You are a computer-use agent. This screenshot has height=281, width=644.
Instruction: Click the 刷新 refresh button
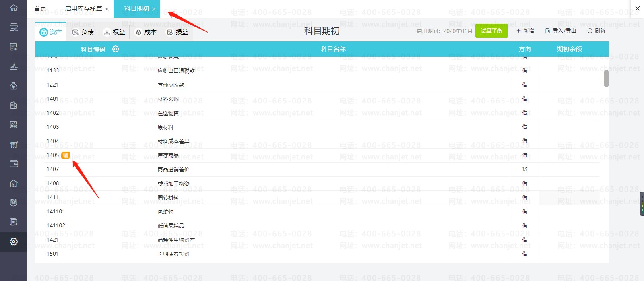coord(596,31)
